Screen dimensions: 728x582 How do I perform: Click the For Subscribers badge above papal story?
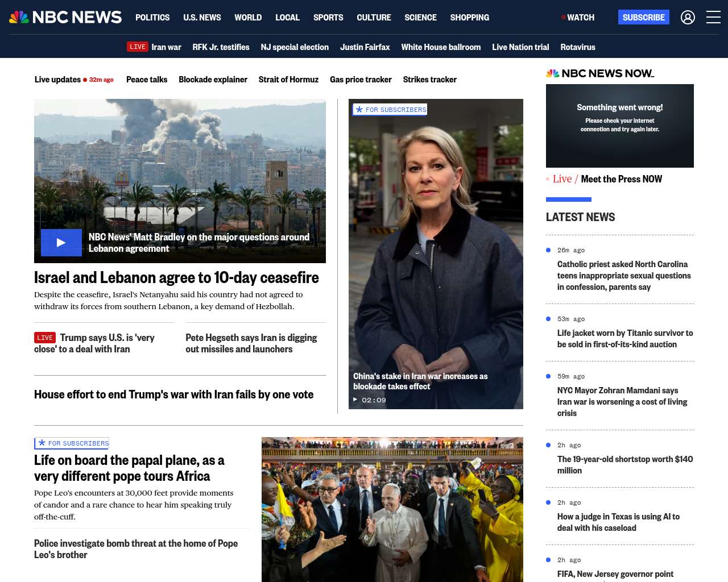coord(72,443)
